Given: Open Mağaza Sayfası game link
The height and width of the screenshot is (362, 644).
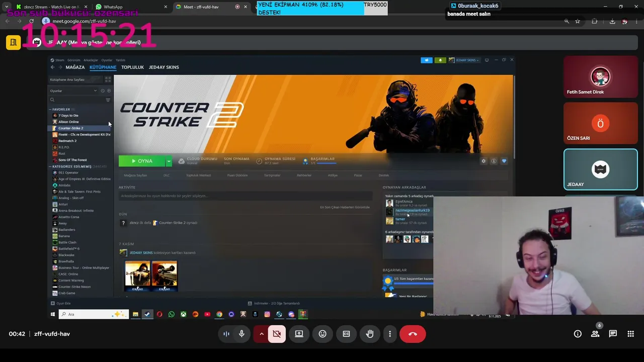Looking at the screenshot, I should [x=135, y=175].
